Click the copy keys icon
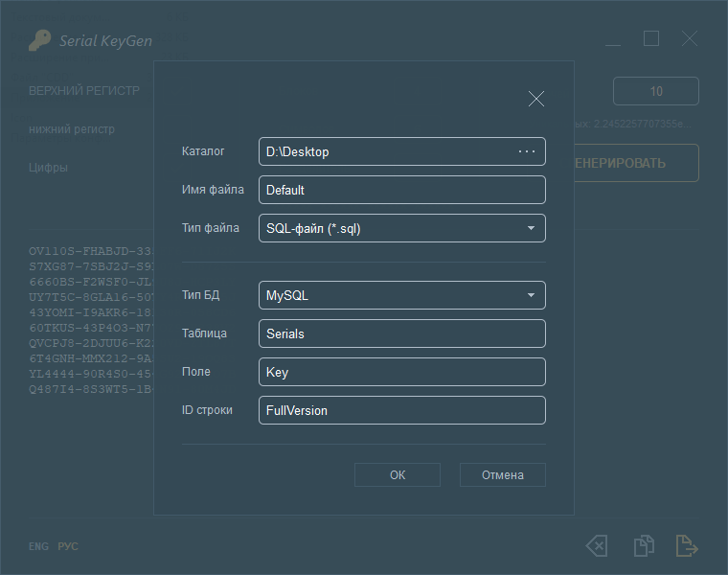Viewport: 728px width, 575px height. pyautogui.click(x=644, y=546)
